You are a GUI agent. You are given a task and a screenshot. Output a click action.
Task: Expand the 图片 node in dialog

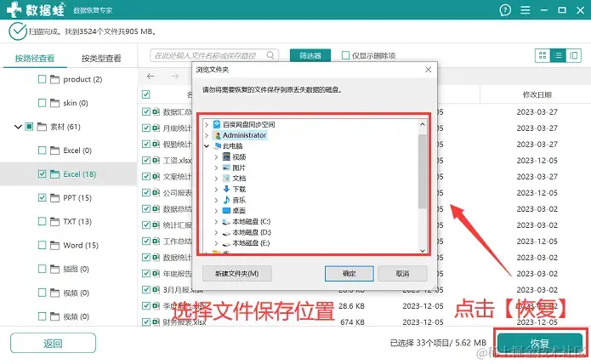tap(216, 168)
